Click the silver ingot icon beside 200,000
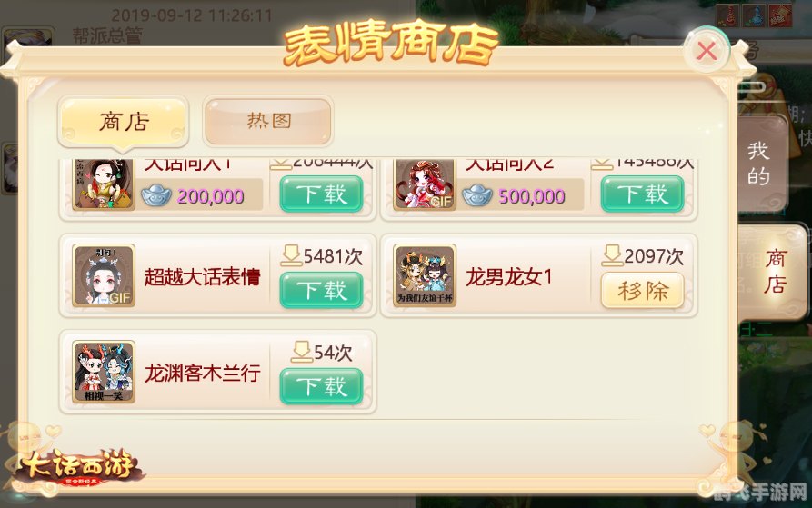 click(x=156, y=195)
